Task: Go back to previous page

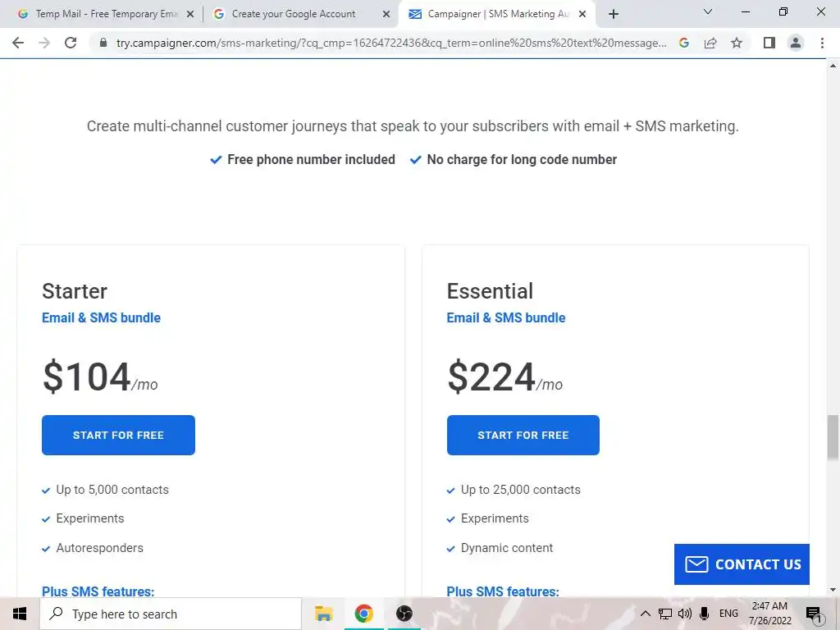Action: [x=18, y=43]
